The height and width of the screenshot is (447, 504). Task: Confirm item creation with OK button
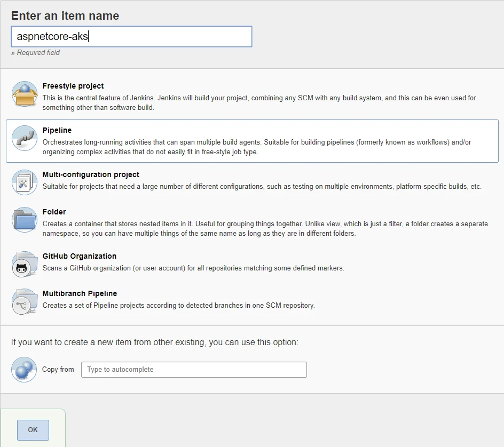pos(33,430)
